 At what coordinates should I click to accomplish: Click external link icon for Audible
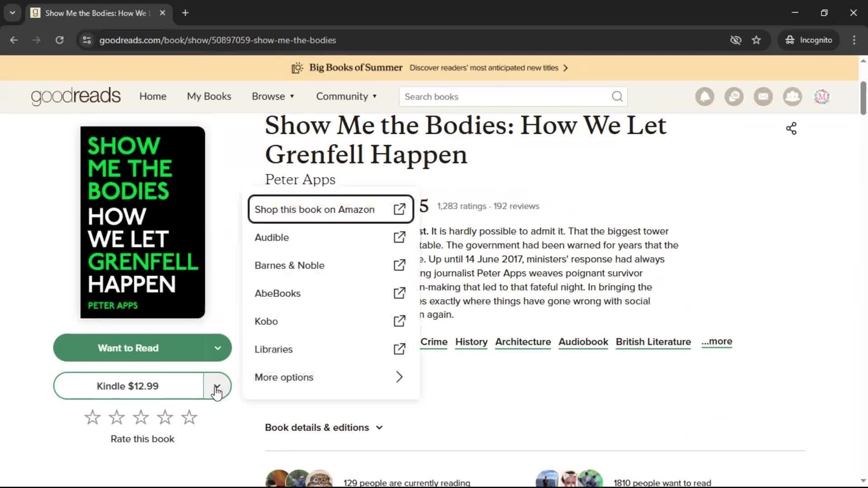[399, 237]
